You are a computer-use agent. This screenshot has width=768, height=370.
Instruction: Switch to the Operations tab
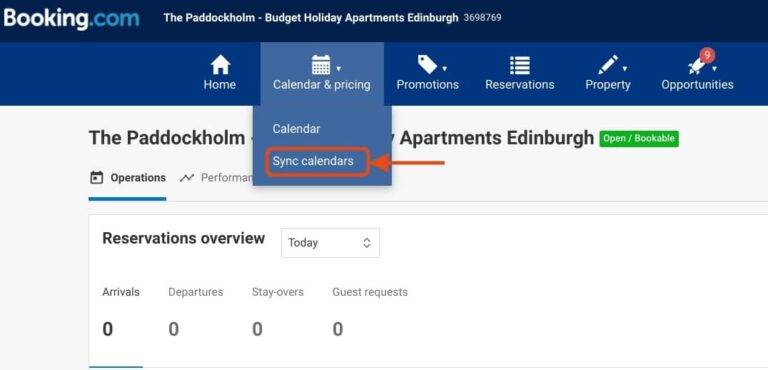[x=128, y=178]
